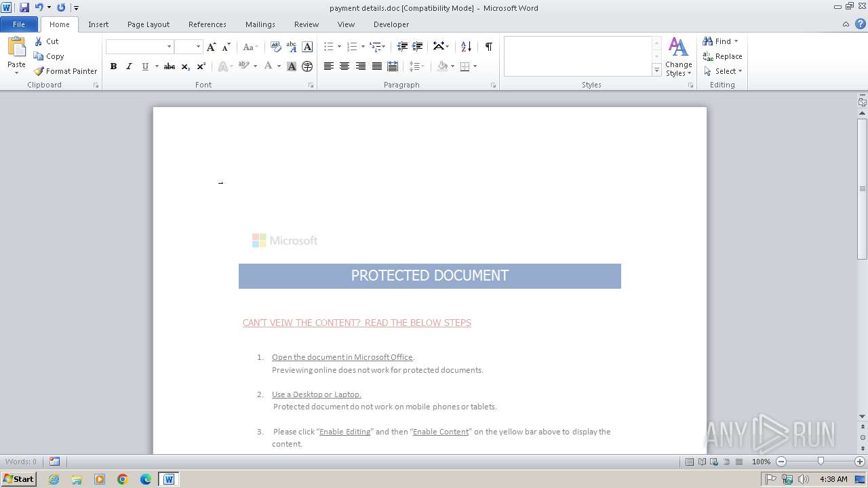Image resolution: width=868 pixels, height=488 pixels.
Task: Apply superscript formatting
Action: (x=201, y=66)
